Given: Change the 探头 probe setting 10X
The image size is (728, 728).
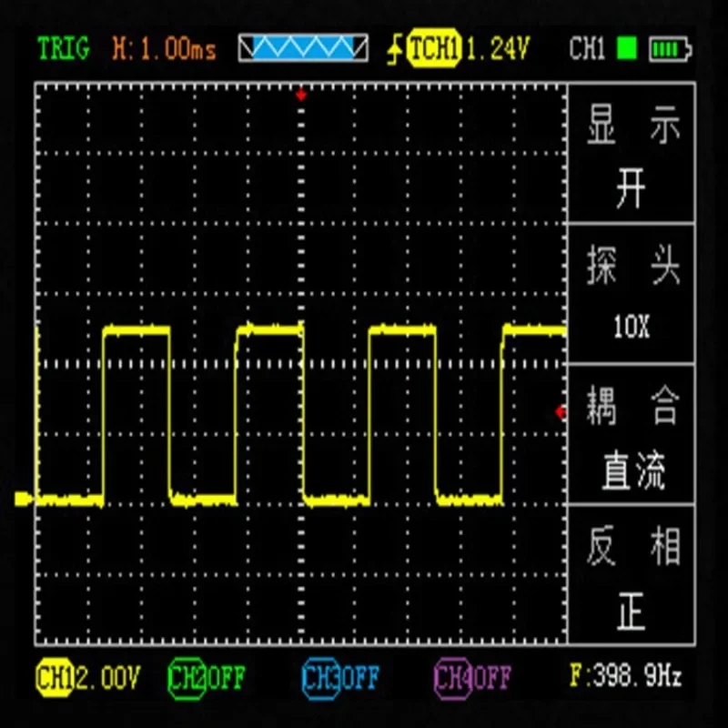Looking at the screenshot, I should [x=632, y=294].
